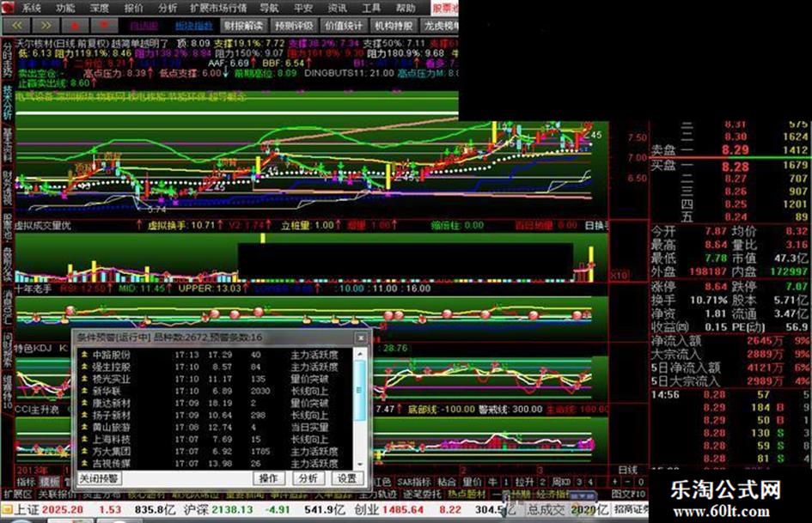Viewport: 812px width, 523px height.
Task: Click the alert list scroll-up arrow
Action: (x=359, y=354)
